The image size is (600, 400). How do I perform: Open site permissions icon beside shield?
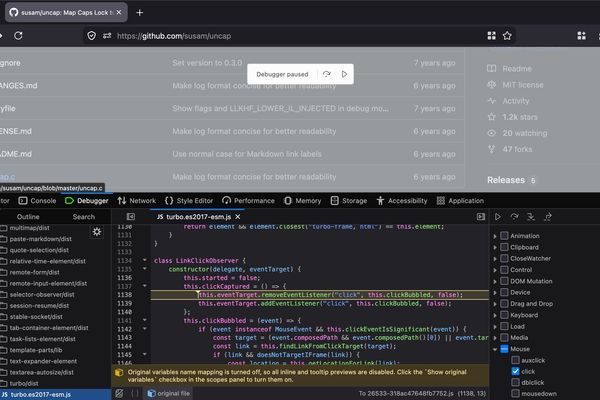click(107, 36)
